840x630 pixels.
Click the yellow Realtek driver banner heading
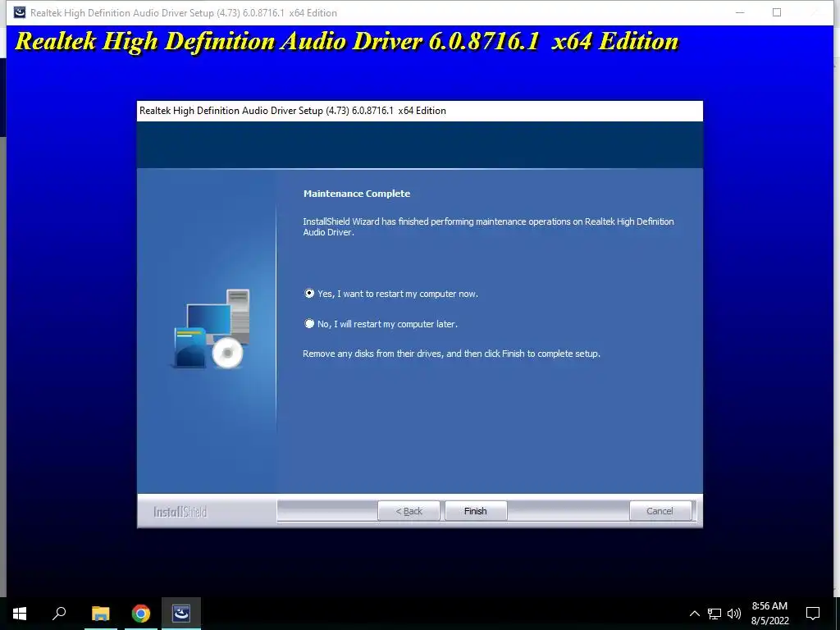click(x=347, y=41)
